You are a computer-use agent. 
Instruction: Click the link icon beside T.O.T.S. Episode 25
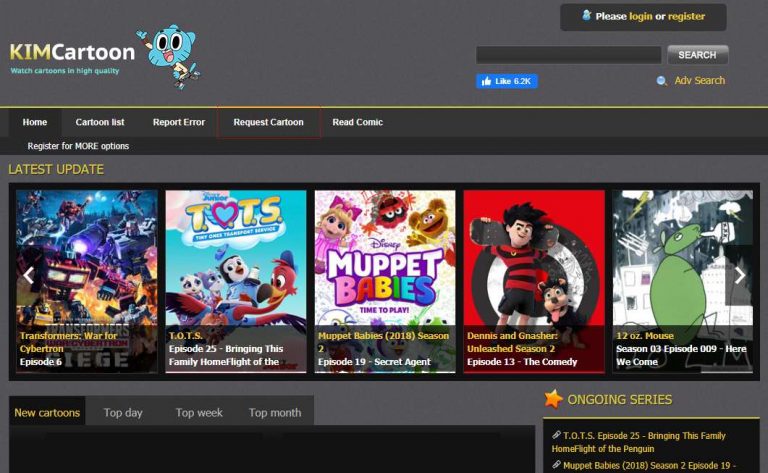556,435
